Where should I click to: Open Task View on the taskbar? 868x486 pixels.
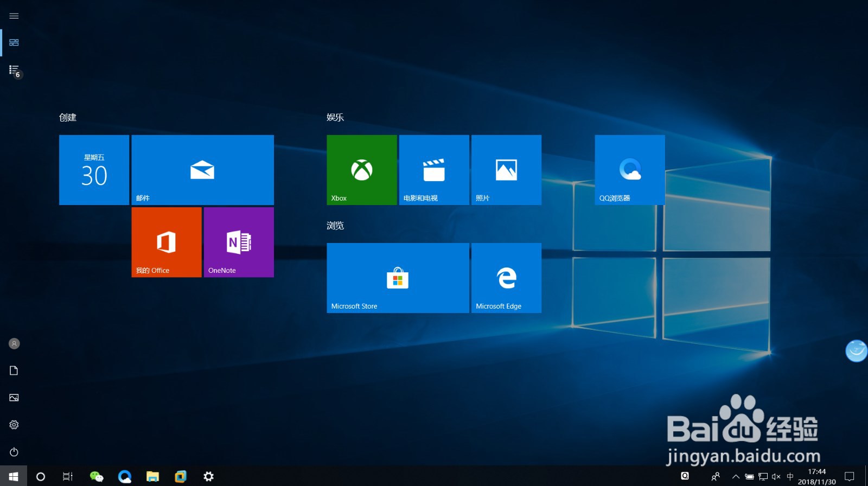[68, 476]
